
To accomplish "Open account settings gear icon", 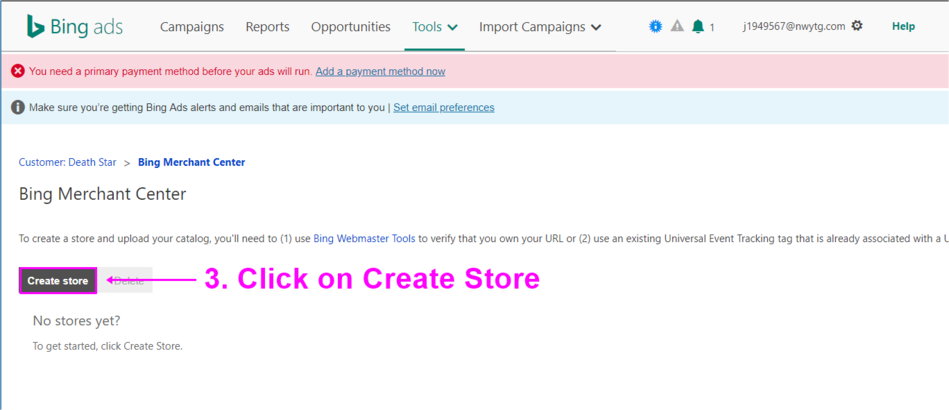I will pos(857,26).
